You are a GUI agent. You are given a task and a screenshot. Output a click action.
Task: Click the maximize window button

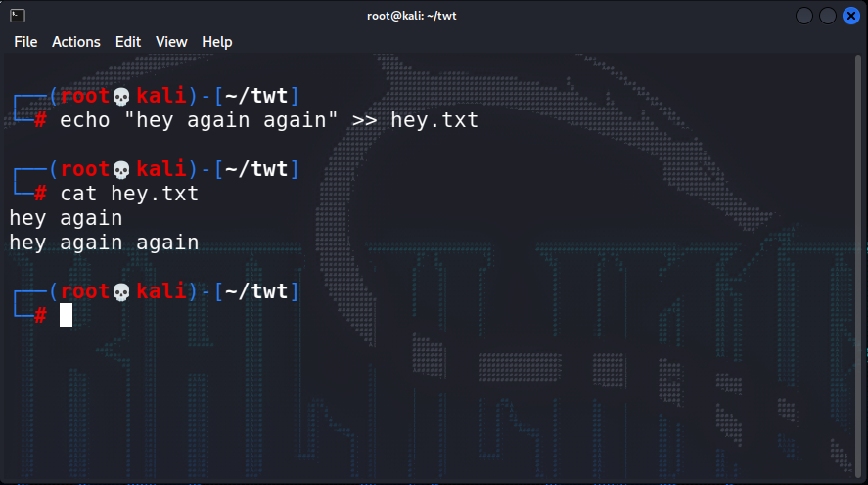[x=828, y=16]
